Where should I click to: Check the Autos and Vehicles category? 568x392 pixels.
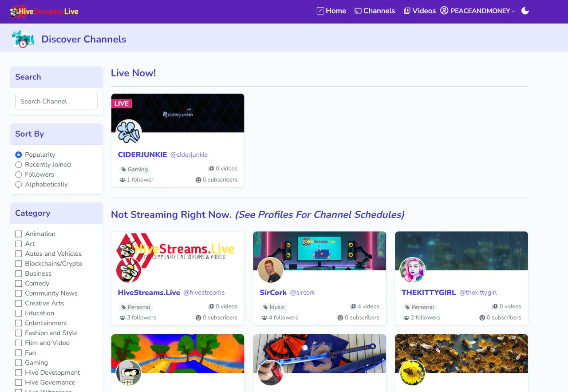pos(19,253)
